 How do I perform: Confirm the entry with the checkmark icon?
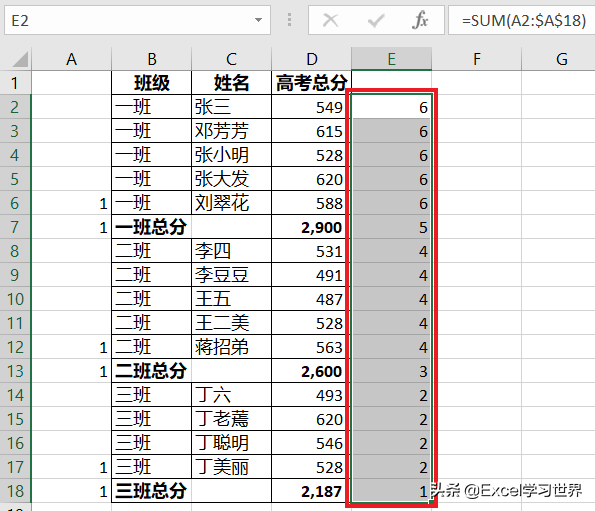[x=376, y=20]
